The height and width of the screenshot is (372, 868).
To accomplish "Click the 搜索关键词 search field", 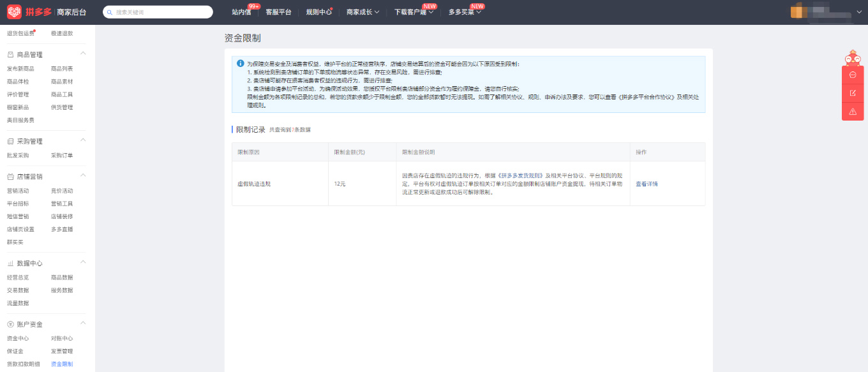I will (x=161, y=12).
